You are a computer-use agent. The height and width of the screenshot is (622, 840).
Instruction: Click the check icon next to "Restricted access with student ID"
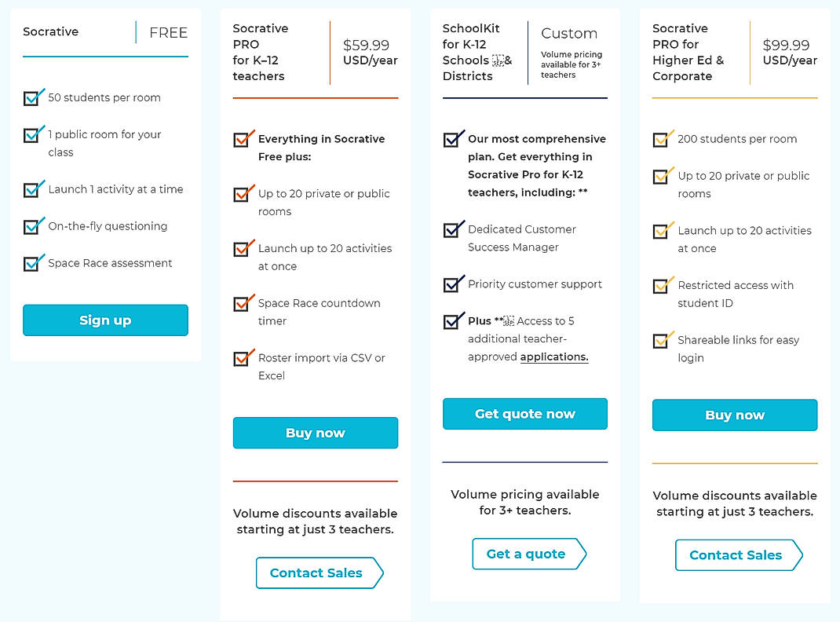coord(662,285)
